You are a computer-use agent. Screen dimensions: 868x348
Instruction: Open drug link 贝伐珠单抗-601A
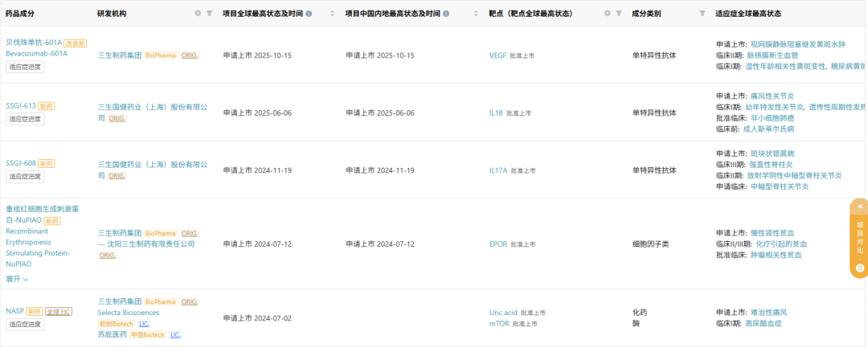(34, 43)
